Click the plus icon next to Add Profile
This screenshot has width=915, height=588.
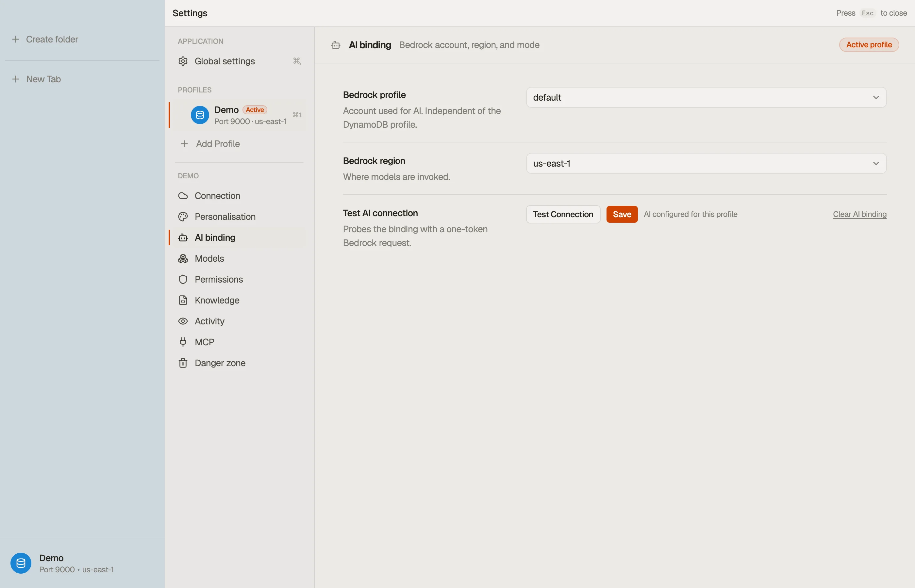tap(184, 144)
